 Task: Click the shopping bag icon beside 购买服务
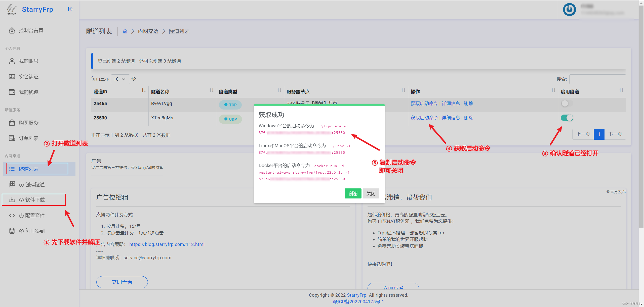(x=12, y=123)
